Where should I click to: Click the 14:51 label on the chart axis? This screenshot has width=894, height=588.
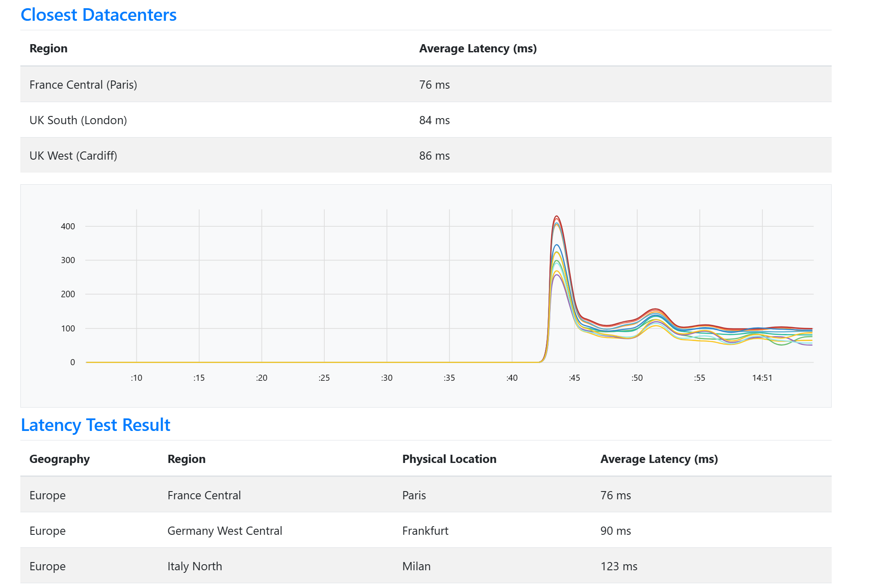tap(763, 377)
